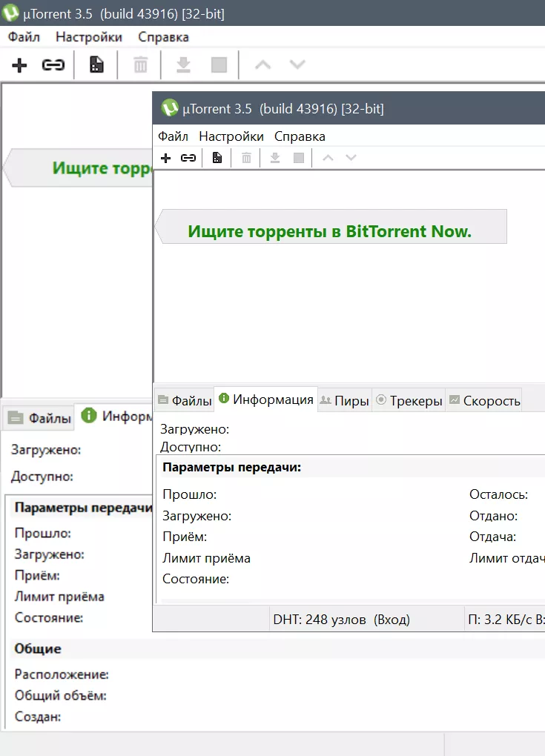Click the DHT: 248 узлов status bar entry
Screen dimensions: 545x756
point(342,619)
